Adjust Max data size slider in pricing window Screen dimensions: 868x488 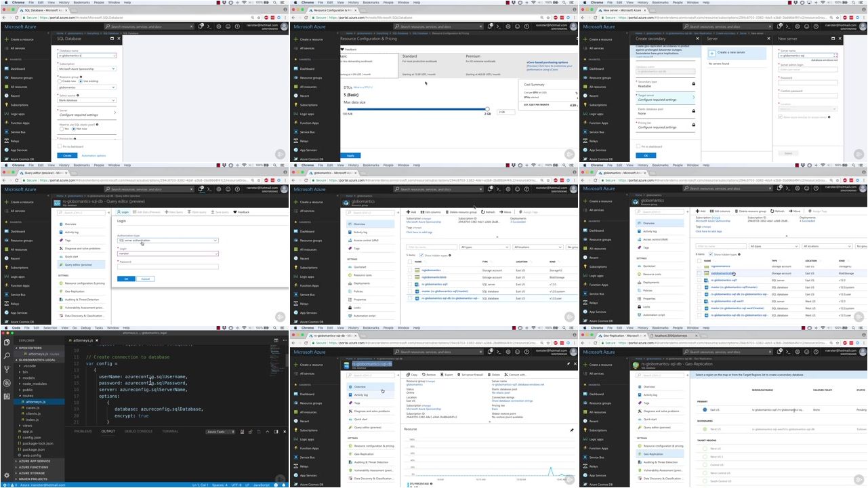(x=487, y=109)
